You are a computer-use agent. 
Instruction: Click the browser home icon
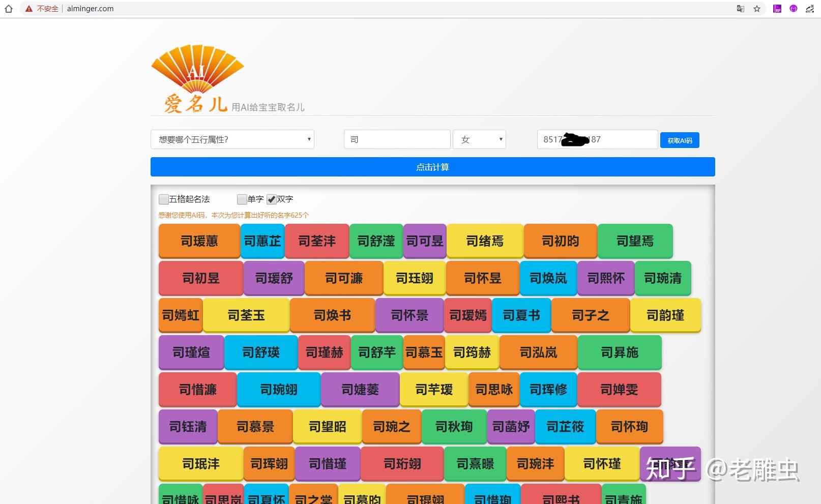click(8, 9)
